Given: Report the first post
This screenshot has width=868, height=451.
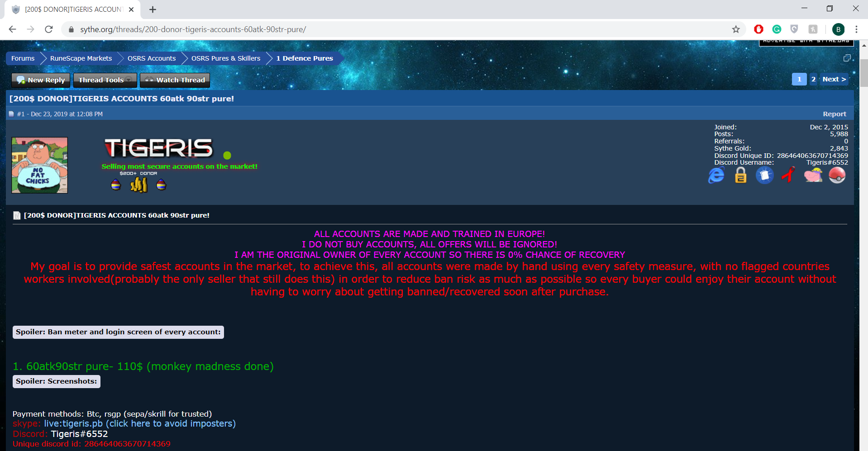Looking at the screenshot, I should click(x=835, y=114).
